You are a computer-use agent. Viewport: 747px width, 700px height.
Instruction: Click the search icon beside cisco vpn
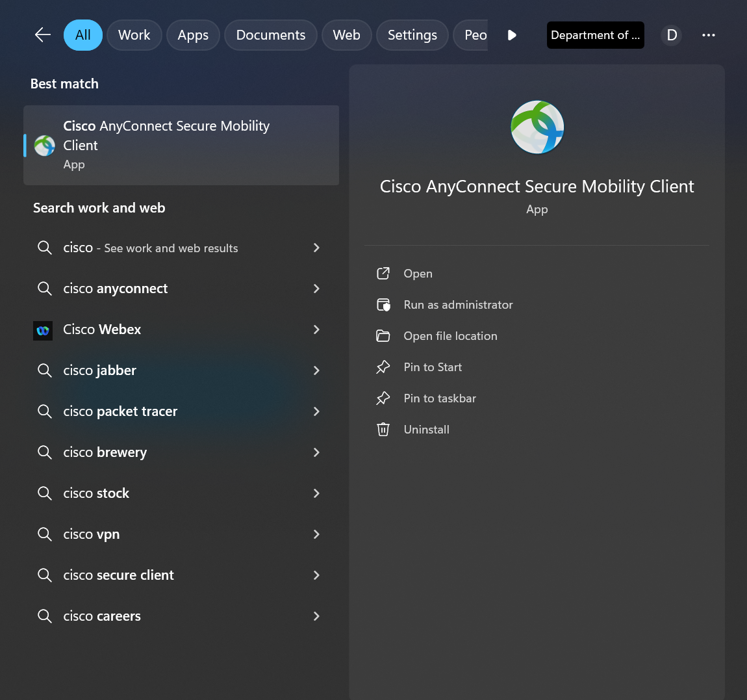(x=44, y=534)
